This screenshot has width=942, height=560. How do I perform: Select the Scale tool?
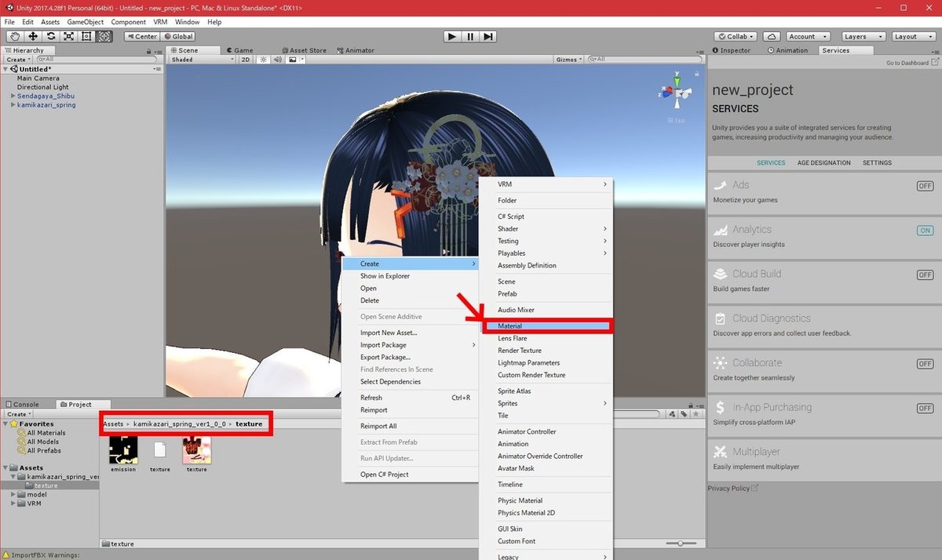(68, 36)
